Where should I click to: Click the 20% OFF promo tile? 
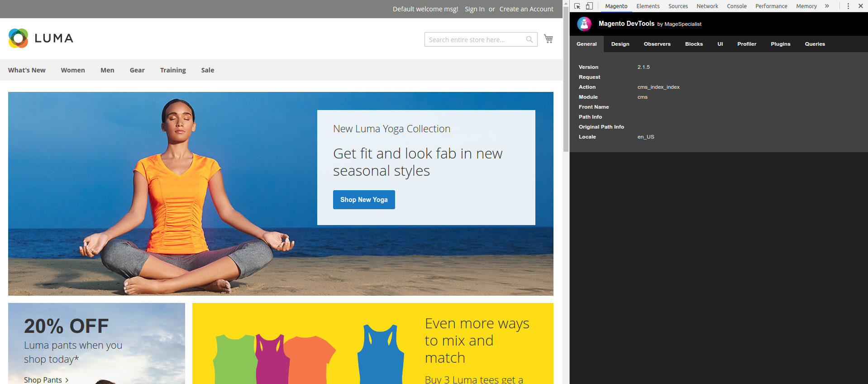tap(96, 343)
